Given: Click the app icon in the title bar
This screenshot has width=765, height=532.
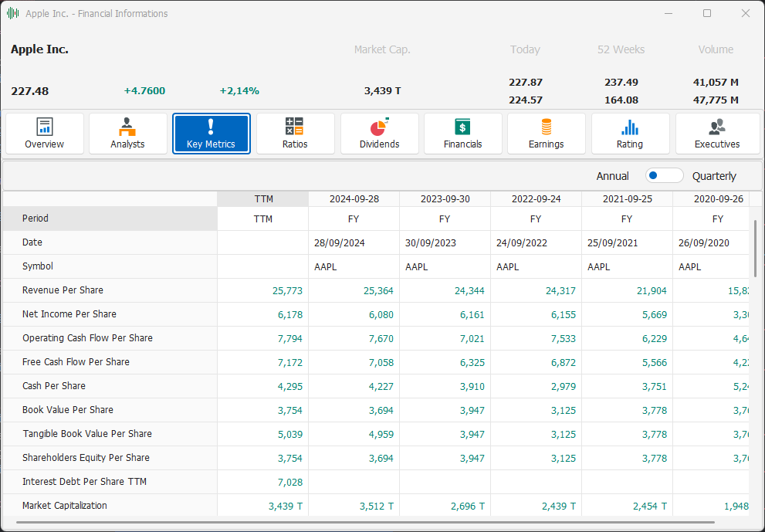Looking at the screenshot, I should [x=13, y=13].
